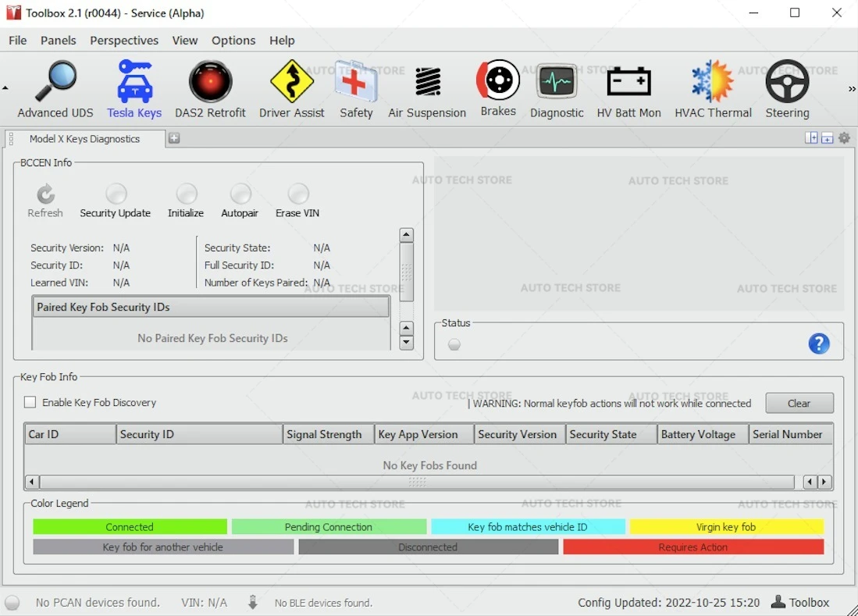Open the File menu

pos(17,41)
